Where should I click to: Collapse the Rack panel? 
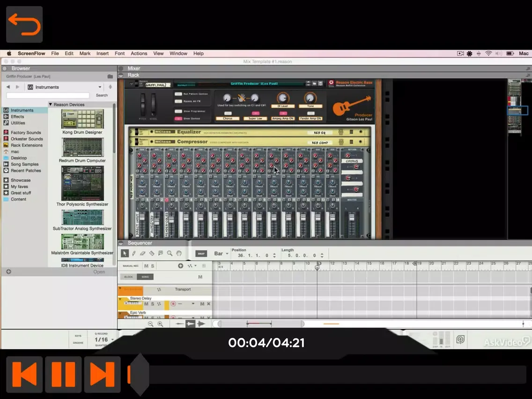click(121, 75)
